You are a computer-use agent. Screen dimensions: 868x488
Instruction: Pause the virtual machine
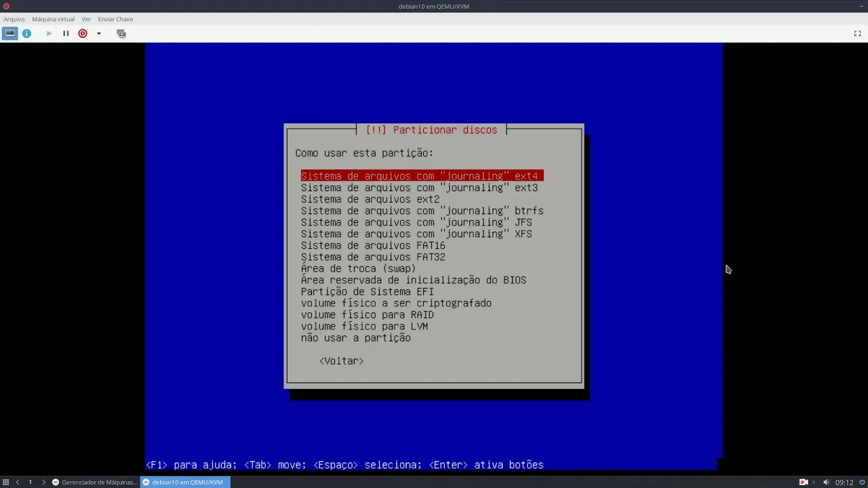pyautogui.click(x=66, y=33)
